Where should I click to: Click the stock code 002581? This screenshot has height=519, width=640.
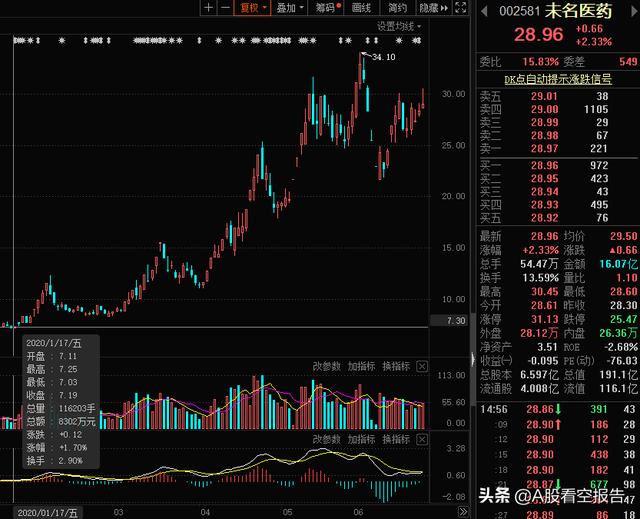519,11
